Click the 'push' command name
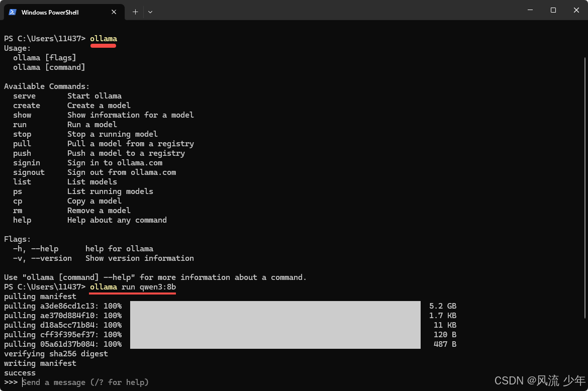 point(22,153)
